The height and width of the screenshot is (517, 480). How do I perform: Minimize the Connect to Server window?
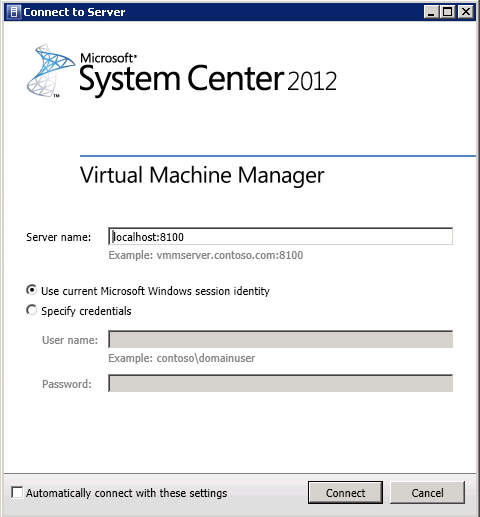pos(432,12)
